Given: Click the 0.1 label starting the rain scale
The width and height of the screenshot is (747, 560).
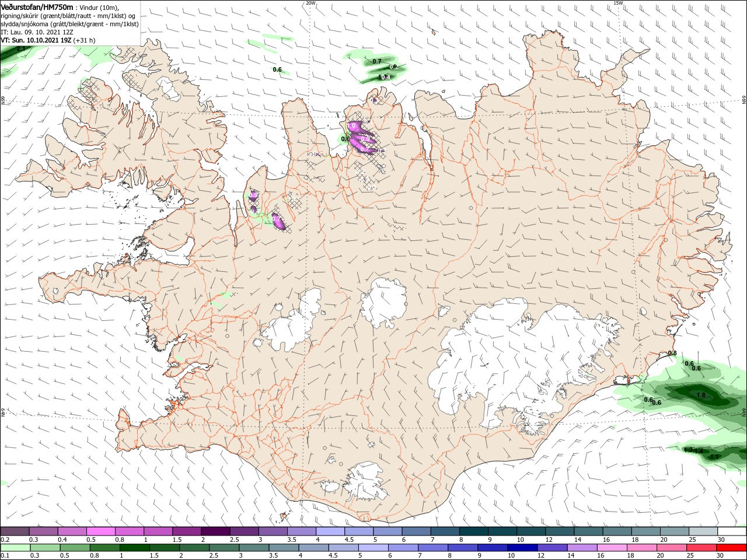Looking at the screenshot, I should click(5, 556).
